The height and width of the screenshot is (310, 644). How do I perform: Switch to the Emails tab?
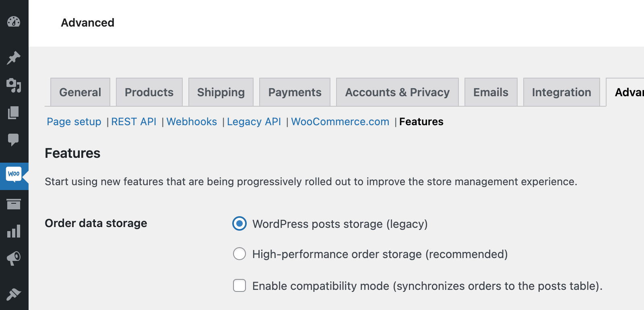click(x=491, y=92)
